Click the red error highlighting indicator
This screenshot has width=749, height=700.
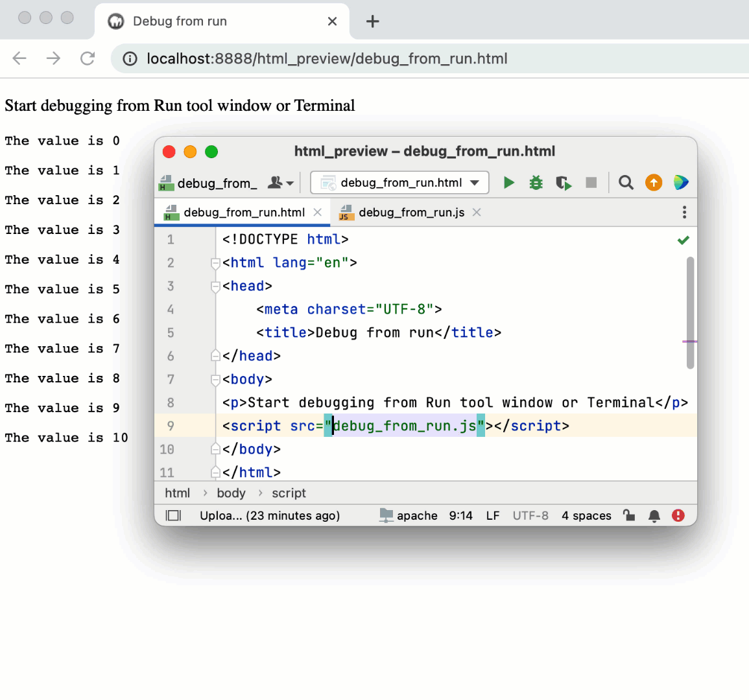[678, 515]
